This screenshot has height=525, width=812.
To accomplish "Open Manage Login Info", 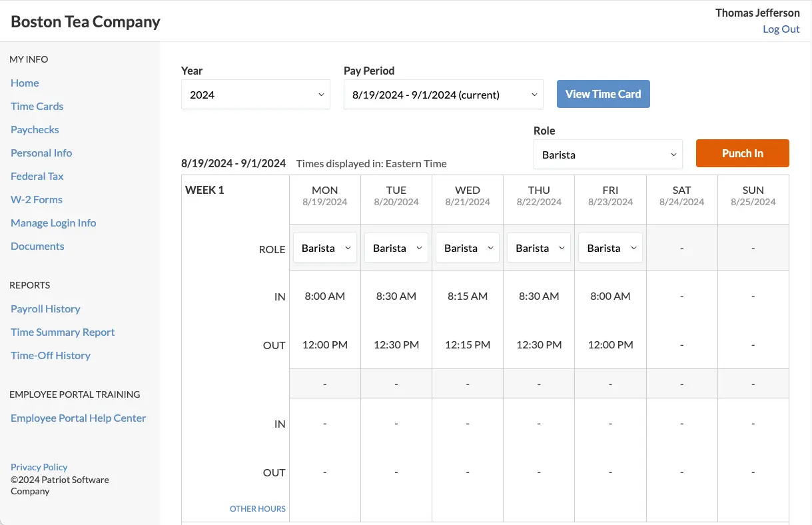I will [x=53, y=223].
